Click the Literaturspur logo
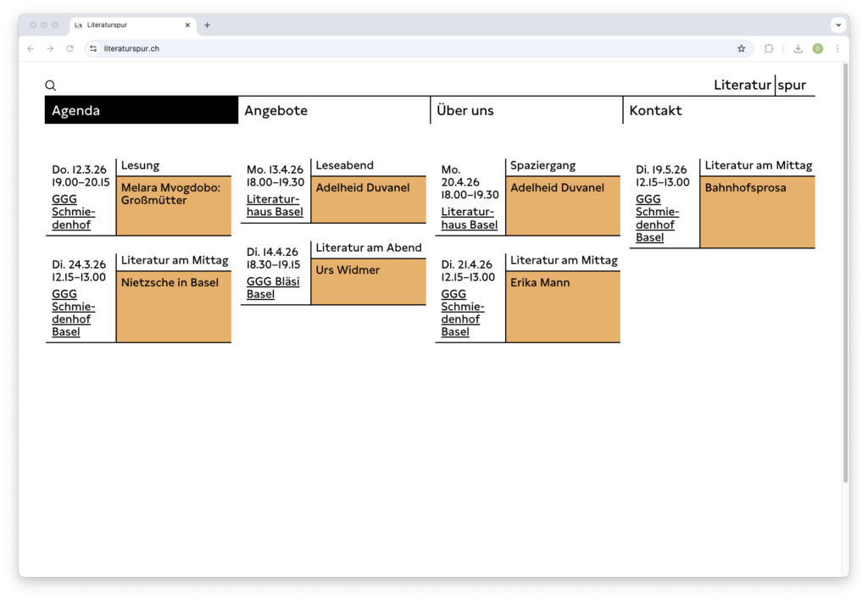Image resolution: width=868 pixels, height=600 pixels. pyautogui.click(x=759, y=86)
